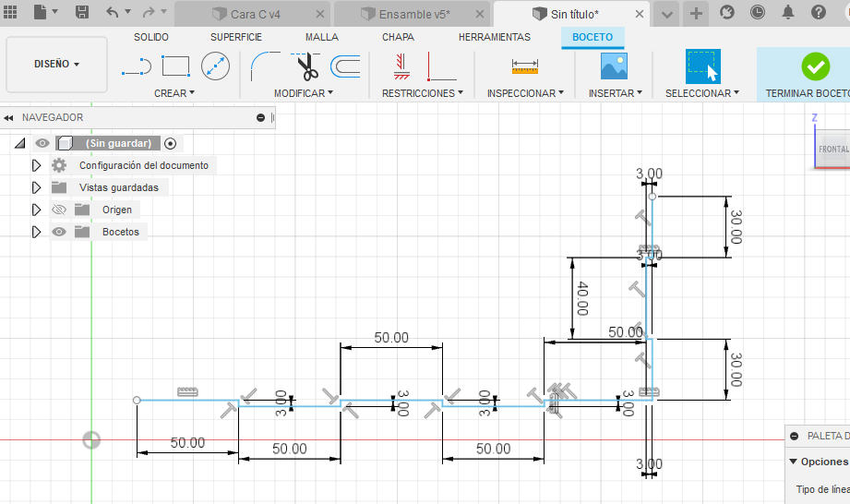Switch to the HERRAMIENTAS ribbon tab
Image resolution: width=850 pixels, height=504 pixels.
pos(495,37)
